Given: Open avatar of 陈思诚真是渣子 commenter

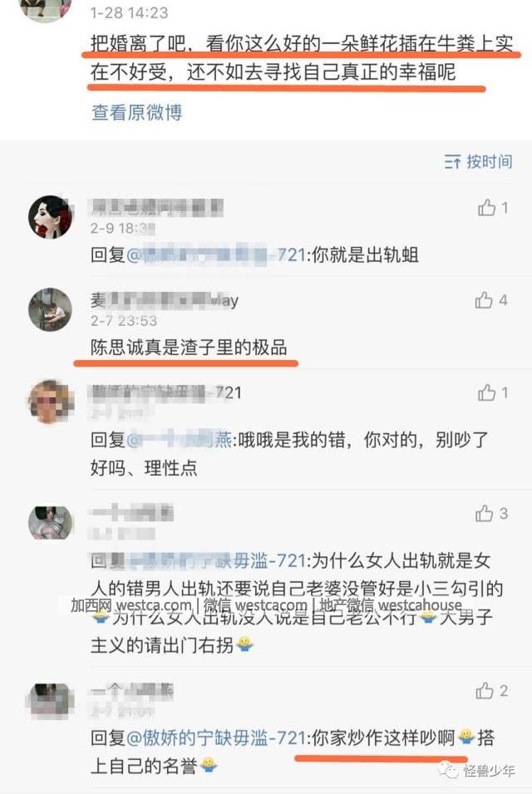Looking at the screenshot, I should click(x=50, y=309).
